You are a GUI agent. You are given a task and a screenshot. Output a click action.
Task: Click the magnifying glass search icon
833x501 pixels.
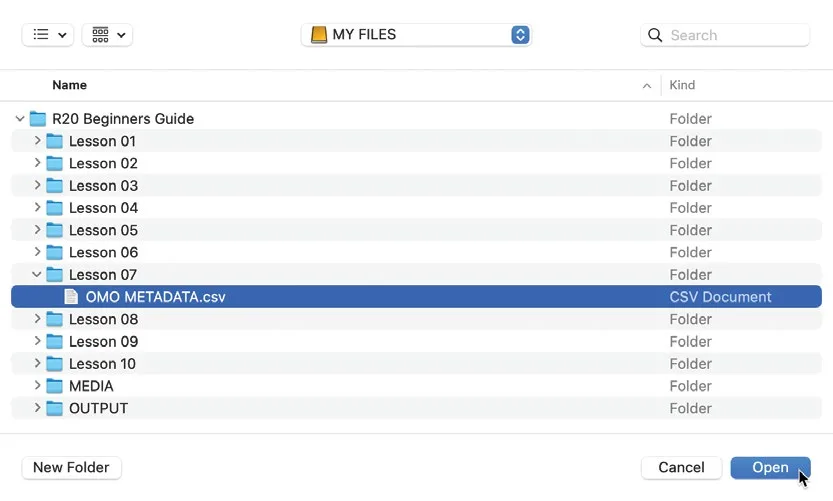point(655,35)
